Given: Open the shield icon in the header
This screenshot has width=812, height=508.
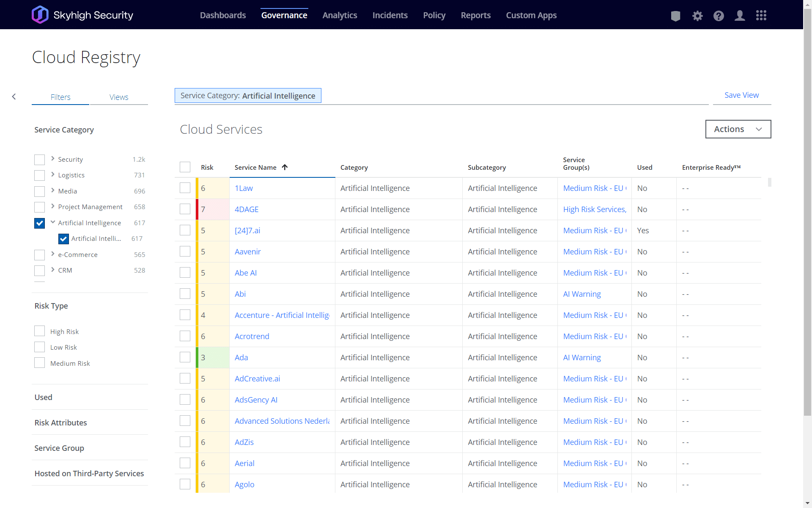Looking at the screenshot, I should pyautogui.click(x=675, y=16).
